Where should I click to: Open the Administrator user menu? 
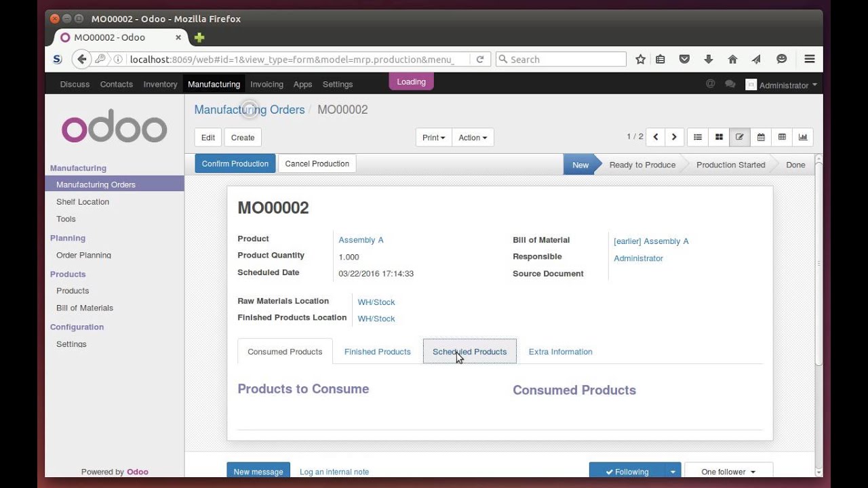(781, 85)
